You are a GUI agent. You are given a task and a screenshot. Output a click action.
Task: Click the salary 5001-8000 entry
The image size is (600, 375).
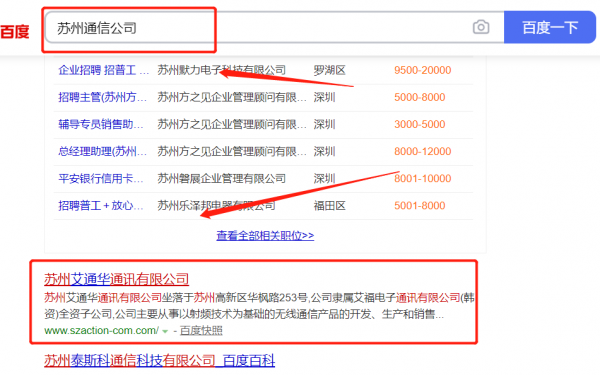pyautogui.click(x=419, y=206)
